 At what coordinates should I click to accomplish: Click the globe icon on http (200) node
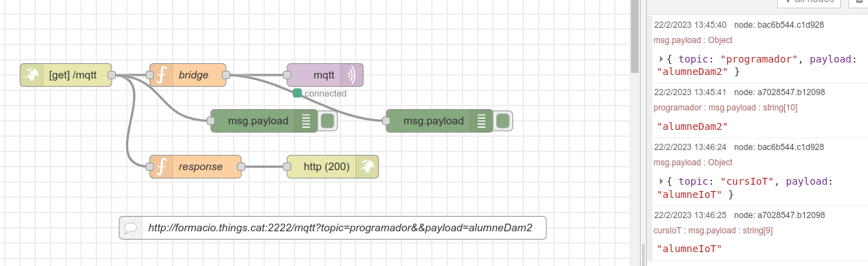pyautogui.click(x=367, y=167)
